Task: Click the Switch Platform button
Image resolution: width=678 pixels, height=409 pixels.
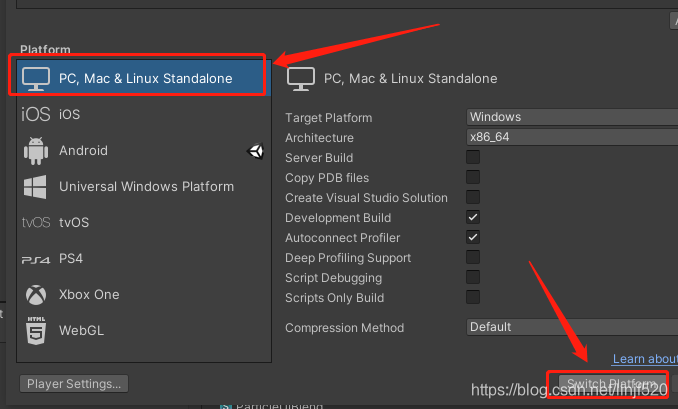Action: point(612,383)
